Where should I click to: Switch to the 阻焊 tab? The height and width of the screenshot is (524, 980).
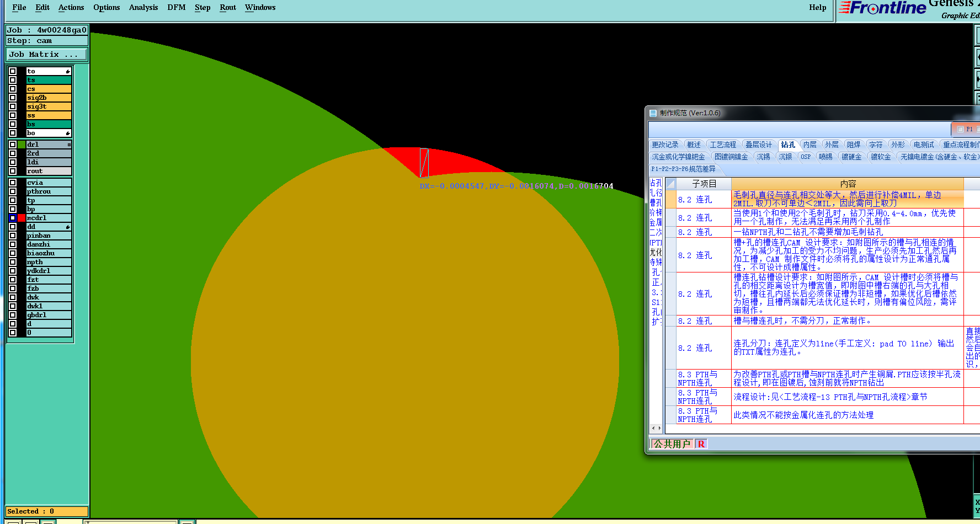point(854,145)
